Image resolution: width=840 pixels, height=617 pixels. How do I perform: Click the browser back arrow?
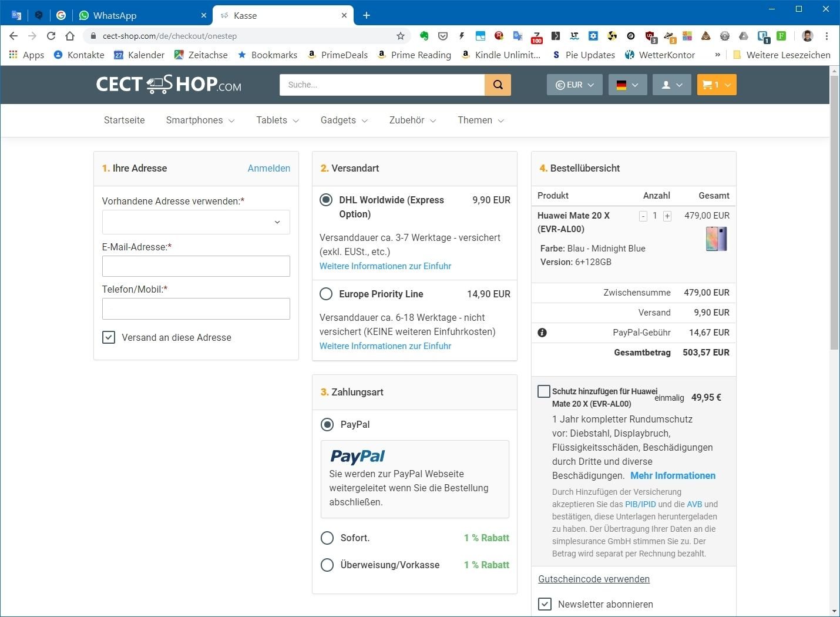tap(14, 36)
